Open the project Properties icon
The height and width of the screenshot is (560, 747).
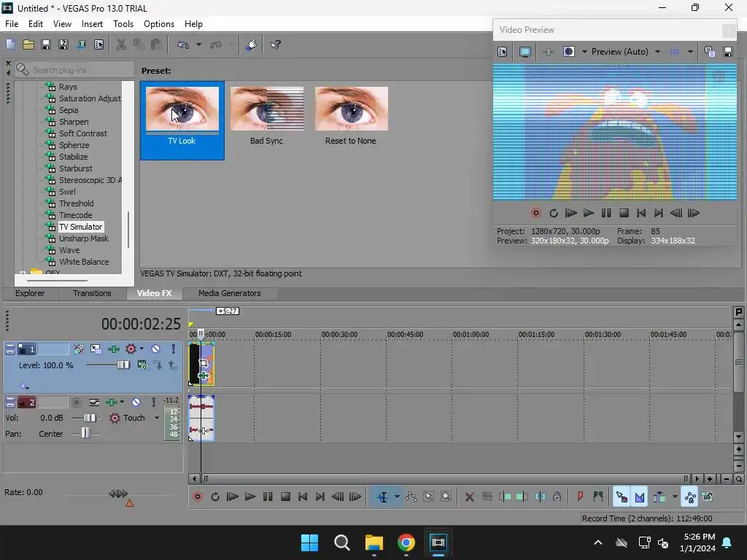click(x=98, y=44)
